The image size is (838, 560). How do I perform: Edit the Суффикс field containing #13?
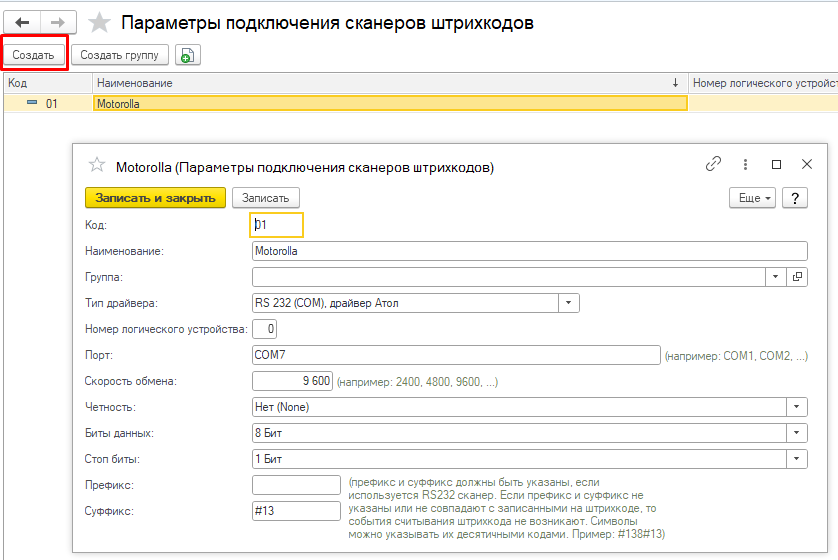point(296,511)
